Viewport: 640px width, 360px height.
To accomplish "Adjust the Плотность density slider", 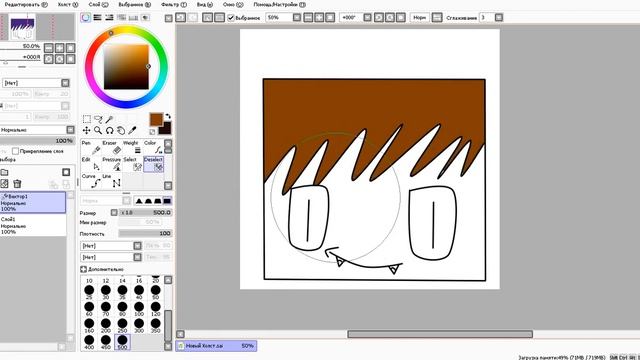I will pos(145,233).
